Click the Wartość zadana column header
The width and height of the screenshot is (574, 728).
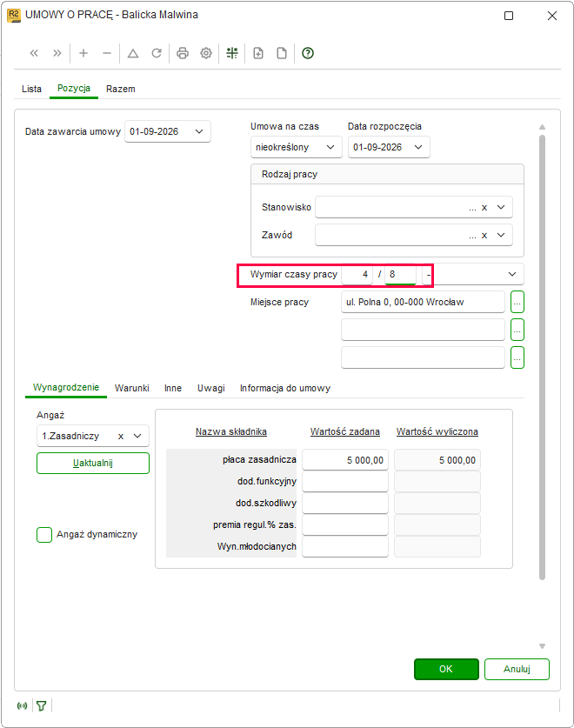pos(345,431)
